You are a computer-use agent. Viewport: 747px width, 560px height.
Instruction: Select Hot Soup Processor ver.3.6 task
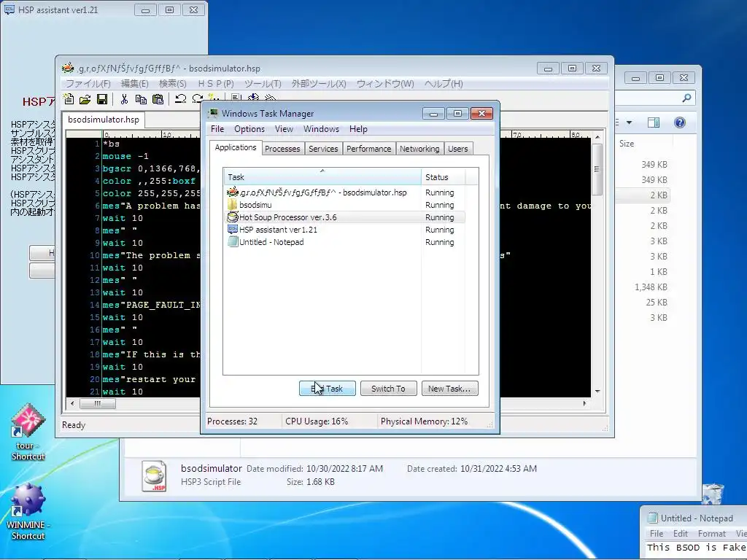click(344, 217)
